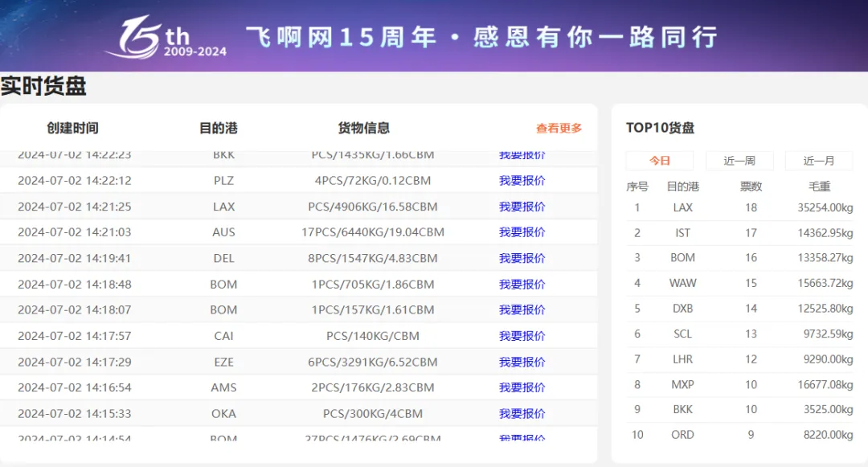The height and width of the screenshot is (467, 868).
Task: Click 我要报价 for the AMS row
Action: 522,387
